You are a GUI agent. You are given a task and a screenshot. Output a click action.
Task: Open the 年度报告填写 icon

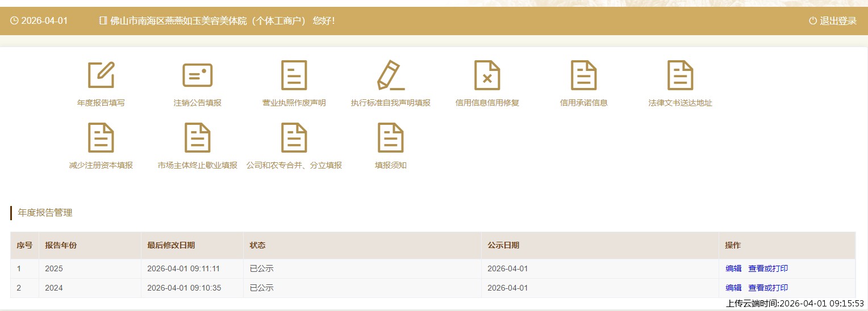[101, 75]
